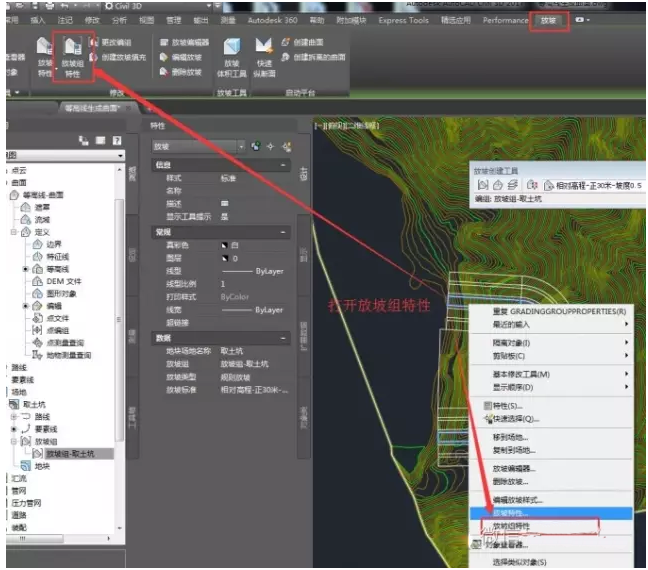Choose 快速选择(Q) from the context menu
Image resolution: width=648 pixels, height=570 pixels.
[x=515, y=419]
